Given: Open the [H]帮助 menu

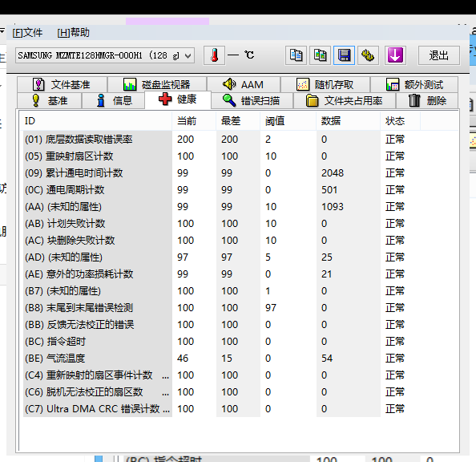Looking at the screenshot, I should (x=73, y=33).
